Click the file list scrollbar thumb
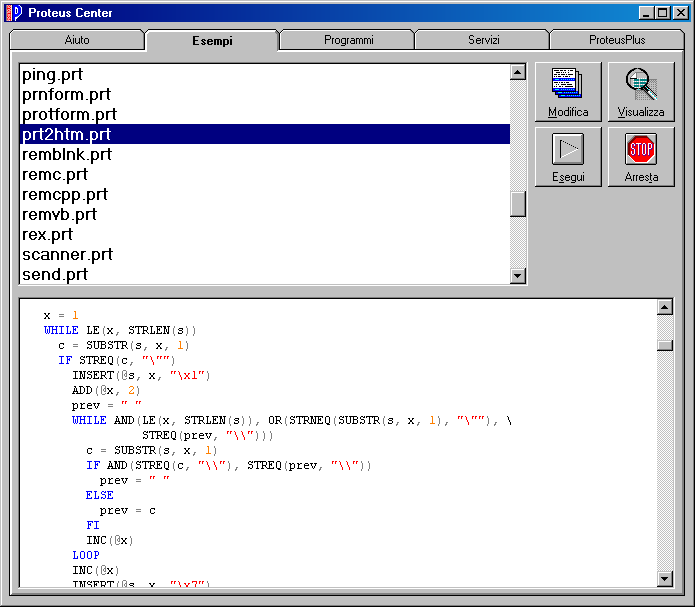 [x=518, y=204]
